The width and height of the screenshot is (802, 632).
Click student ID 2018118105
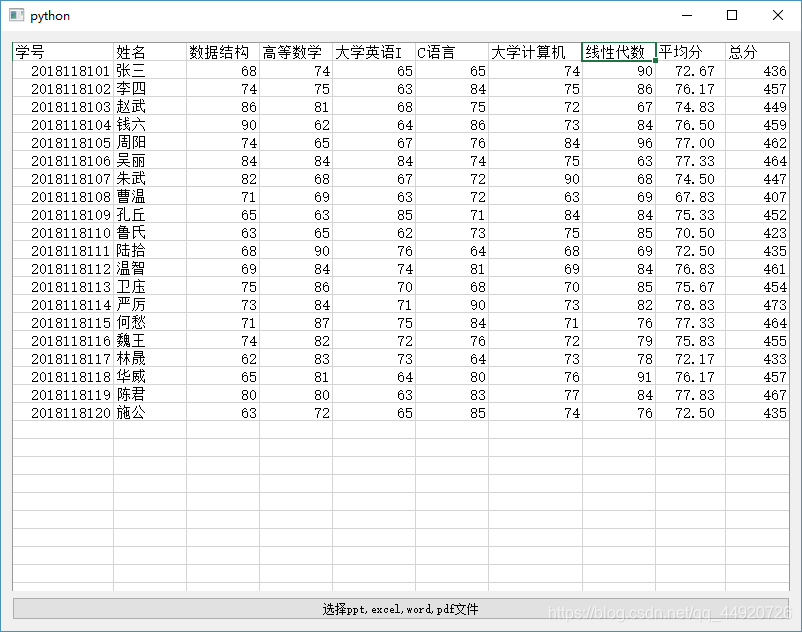[x=63, y=142]
